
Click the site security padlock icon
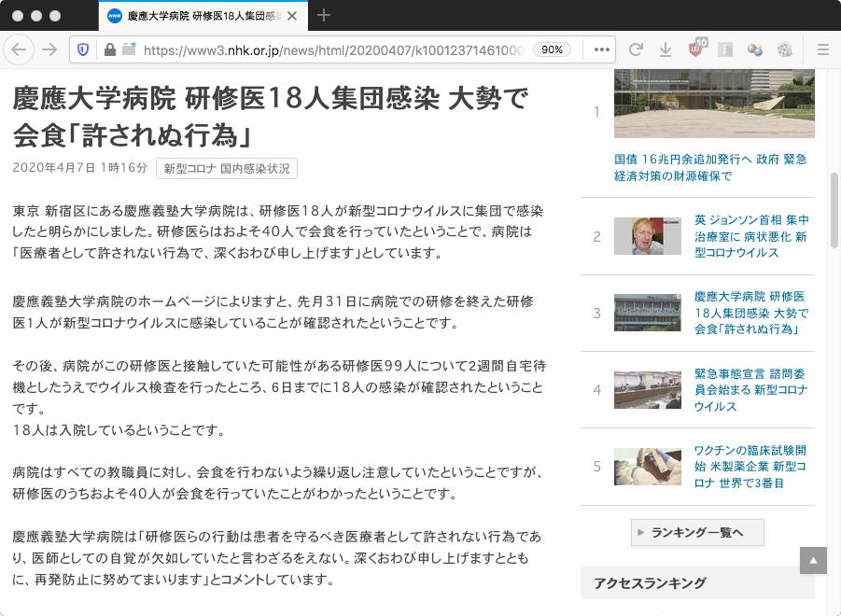point(110,49)
